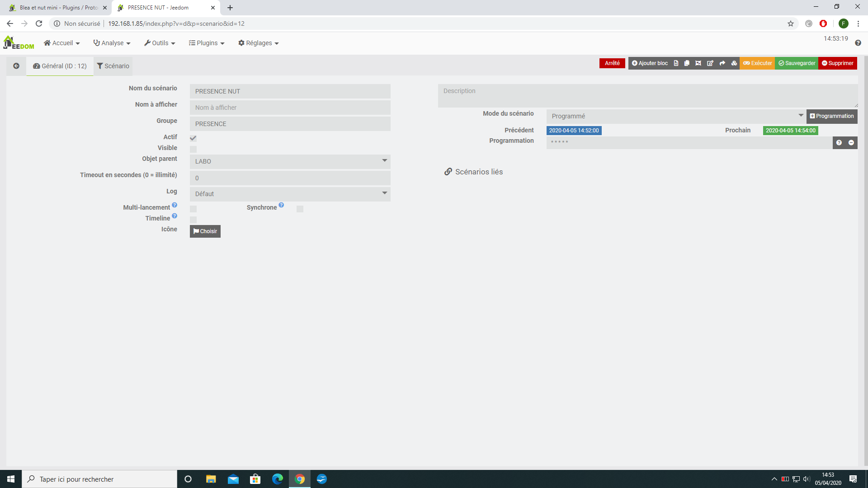Open the text edit pencil icon

click(x=710, y=63)
